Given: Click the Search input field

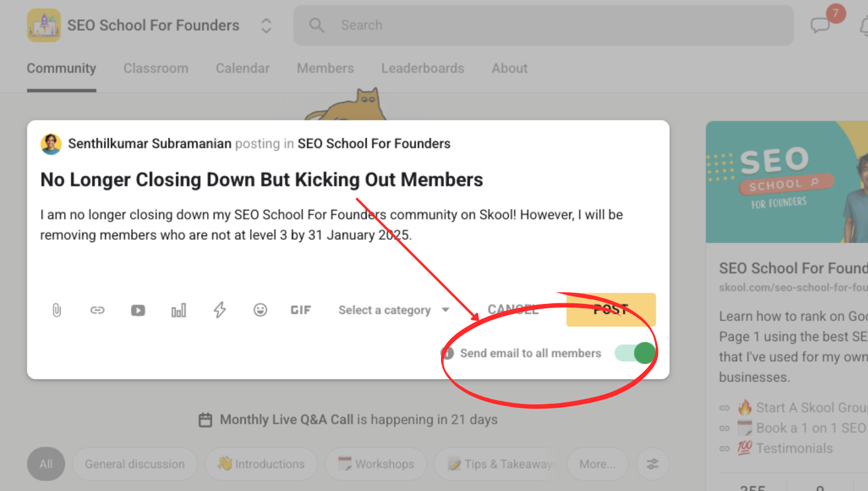Looking at the screenshot, I should tap(542, 25).
